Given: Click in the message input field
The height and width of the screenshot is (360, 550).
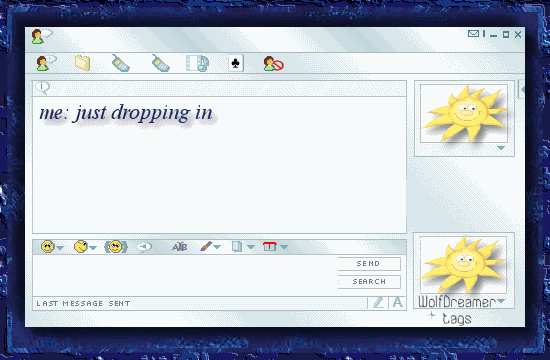Looking at the screenshot, I should 185,276.
